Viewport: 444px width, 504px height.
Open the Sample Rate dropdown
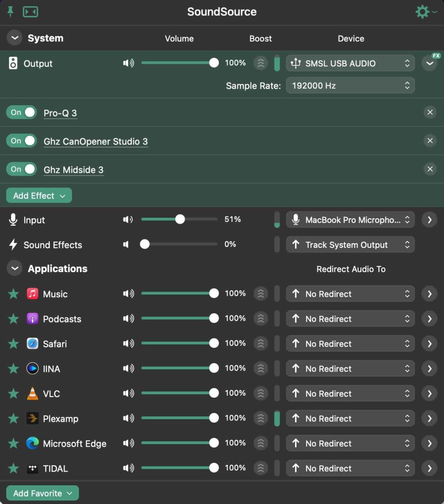pos(350,85)
